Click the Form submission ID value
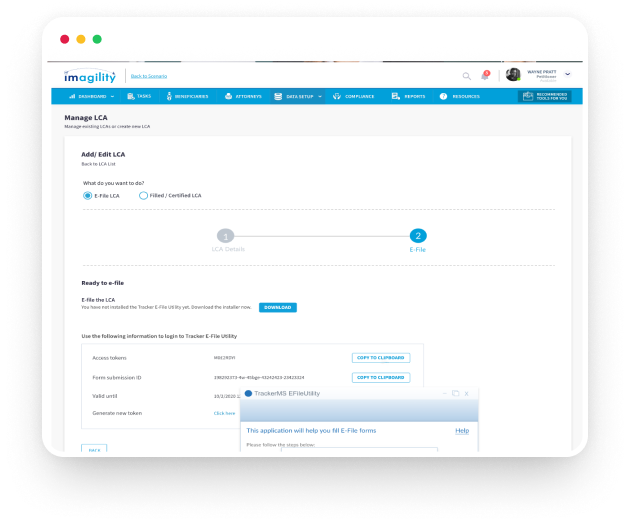The height and width of the screenshot is (526, 630). [259, 377]
